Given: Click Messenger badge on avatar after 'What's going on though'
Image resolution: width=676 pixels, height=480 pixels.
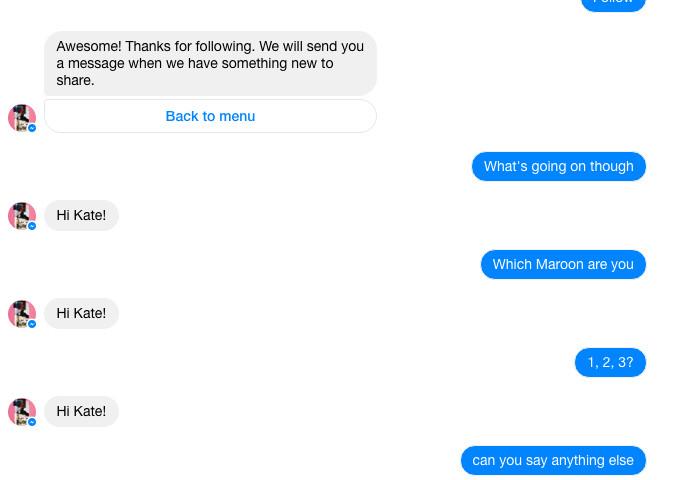Looking at the screenshot, I should coord(32,226).
